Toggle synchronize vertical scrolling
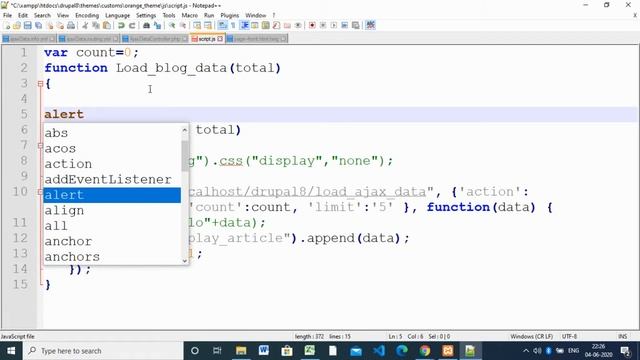 click(x=197, y=25)
